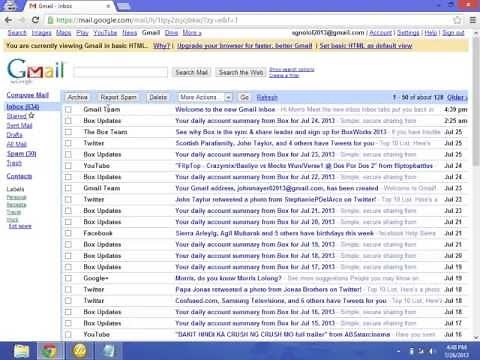Open the Spam folder

click(x=22, y=154)
